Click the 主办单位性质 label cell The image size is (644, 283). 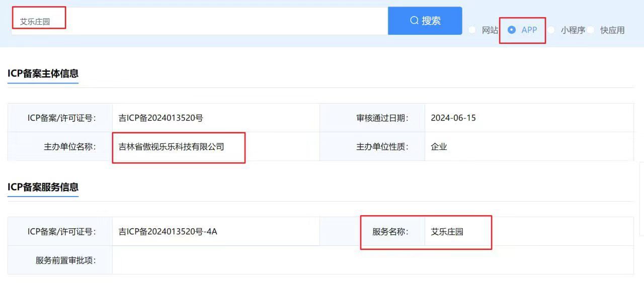(372, 147)
